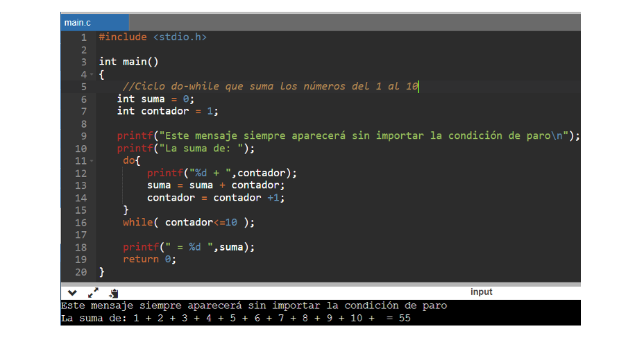Click the printf "La suma de: " line
The height and width of the screenshot is (338, 644).
pyautogui.click(x=186, y=149)
